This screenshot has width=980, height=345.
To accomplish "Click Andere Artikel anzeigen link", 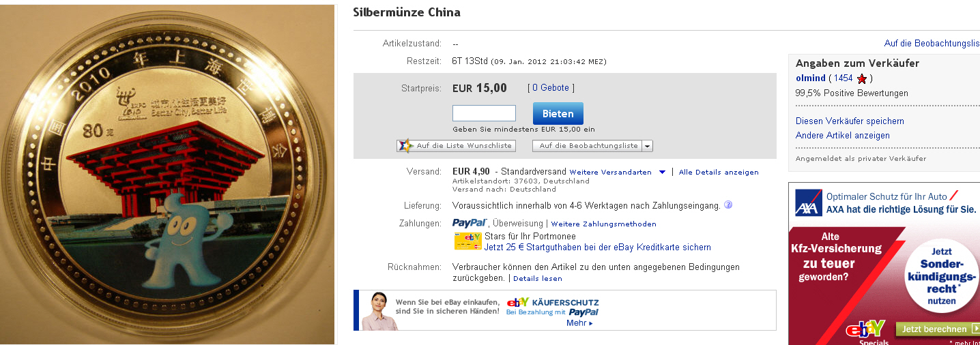I will click(843, 136).
